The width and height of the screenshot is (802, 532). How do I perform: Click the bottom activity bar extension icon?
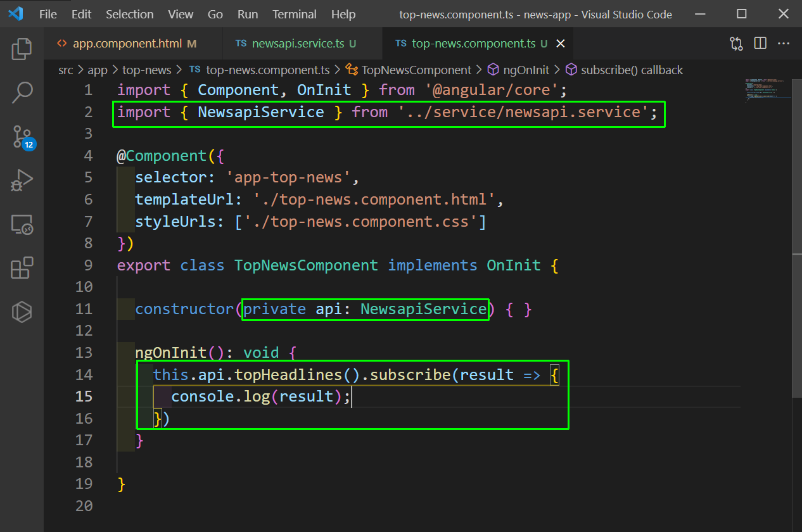(22, 312)
